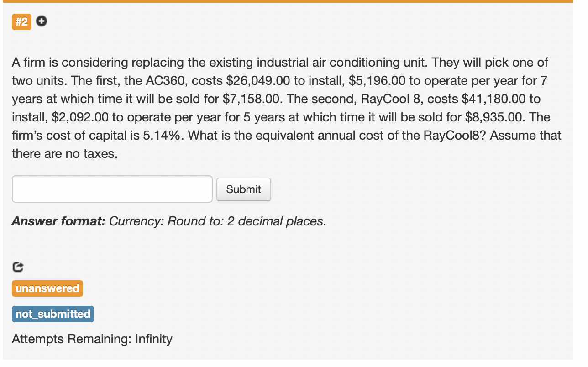Activate the share arrow icon above the status badges
The width and height of the screenshot is (588, 367).
[17, 267]
